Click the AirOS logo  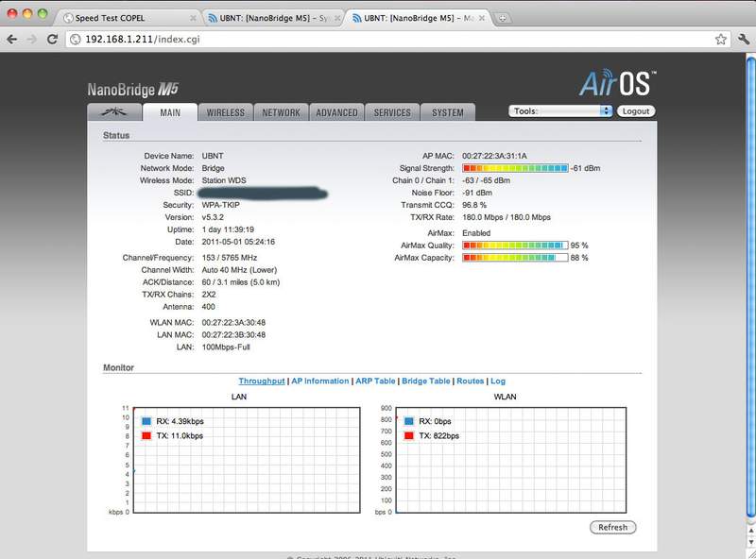617,83
